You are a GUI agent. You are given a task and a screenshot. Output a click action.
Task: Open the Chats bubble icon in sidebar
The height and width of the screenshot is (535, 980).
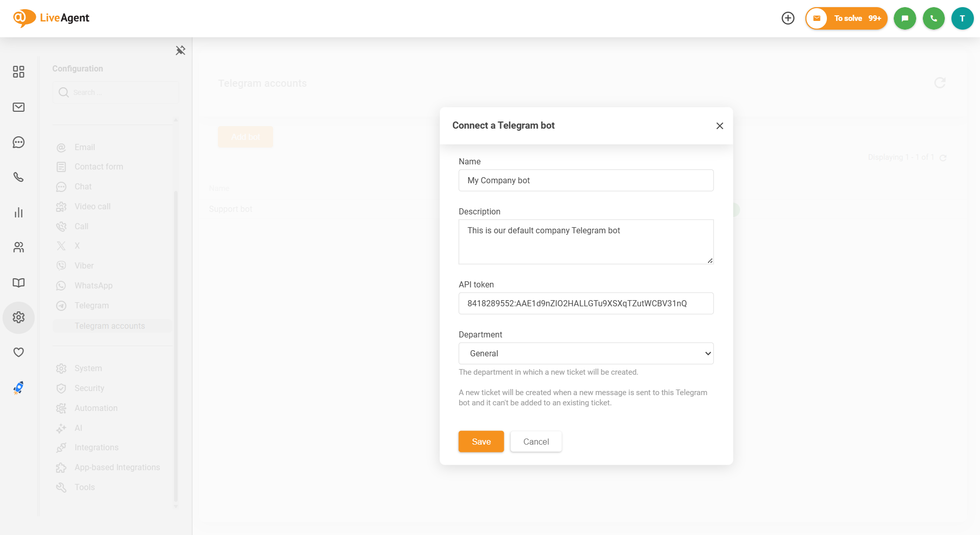18,142
